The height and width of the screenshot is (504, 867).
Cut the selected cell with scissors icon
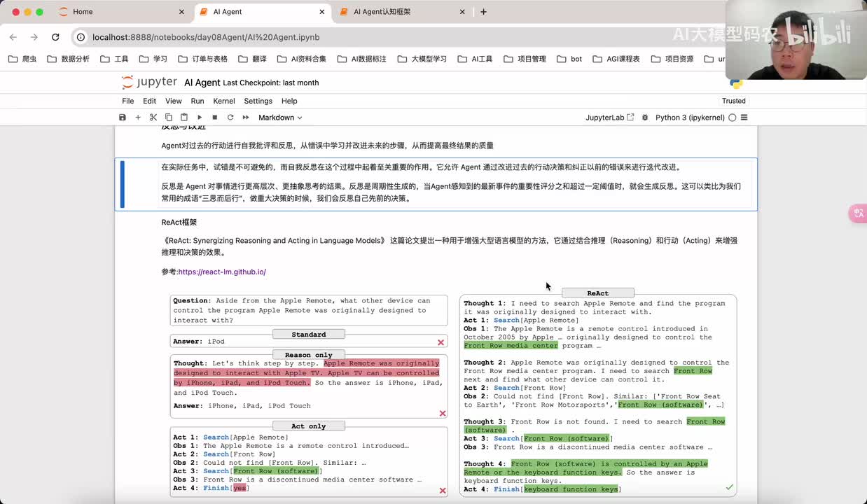[153, 118]
